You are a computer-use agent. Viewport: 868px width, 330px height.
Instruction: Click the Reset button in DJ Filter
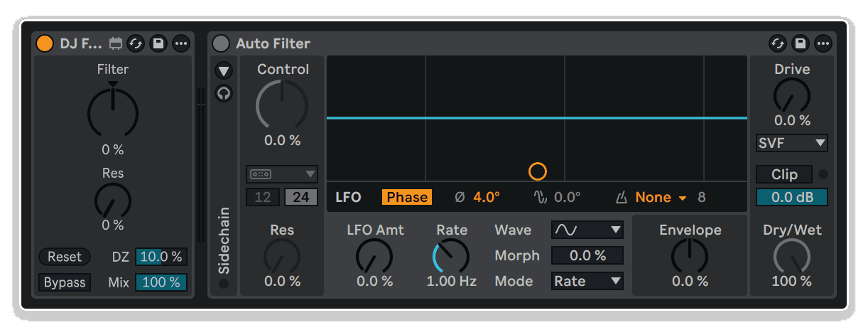click(x=65, y=257)
